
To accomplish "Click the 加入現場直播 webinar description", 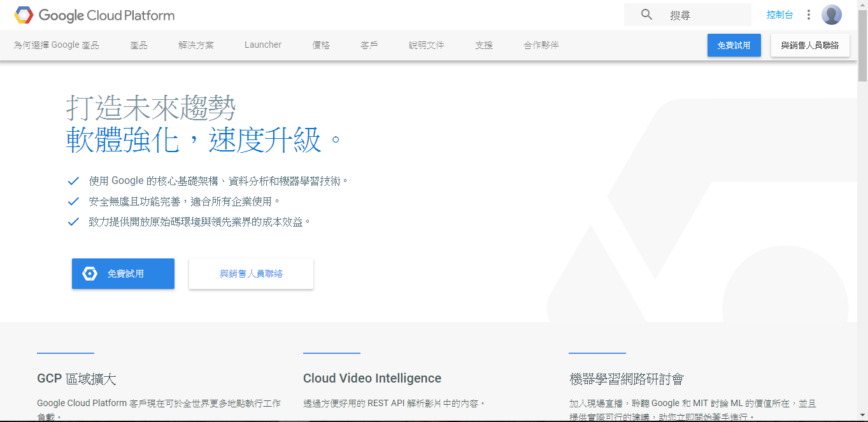I will (x=693, y=409).
